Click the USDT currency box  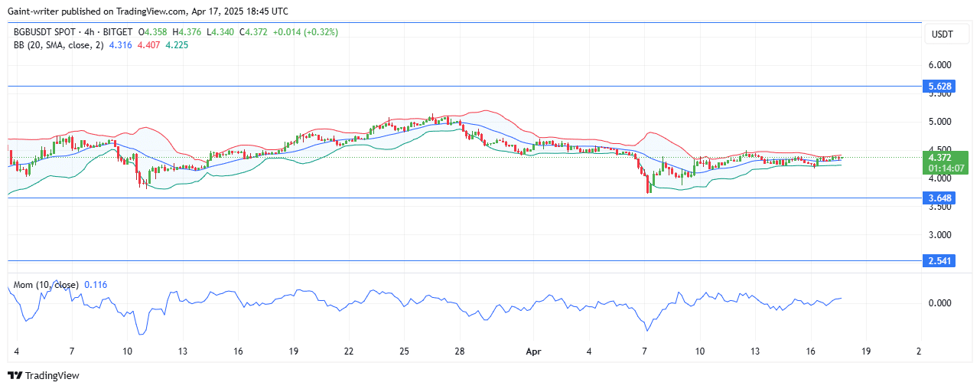point(940,34)
